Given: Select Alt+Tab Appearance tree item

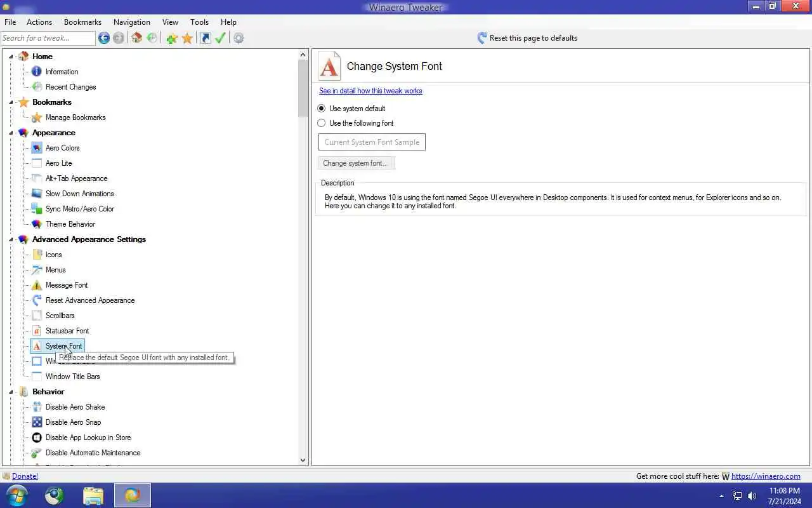Looking at the screenshot, I should coord(76,178).
